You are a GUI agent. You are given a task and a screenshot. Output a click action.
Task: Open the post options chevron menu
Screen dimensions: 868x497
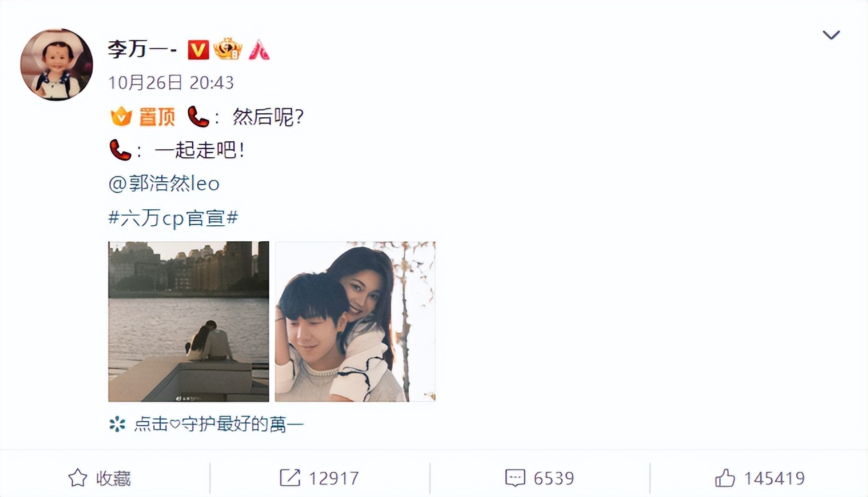click(x=831, y=35)
